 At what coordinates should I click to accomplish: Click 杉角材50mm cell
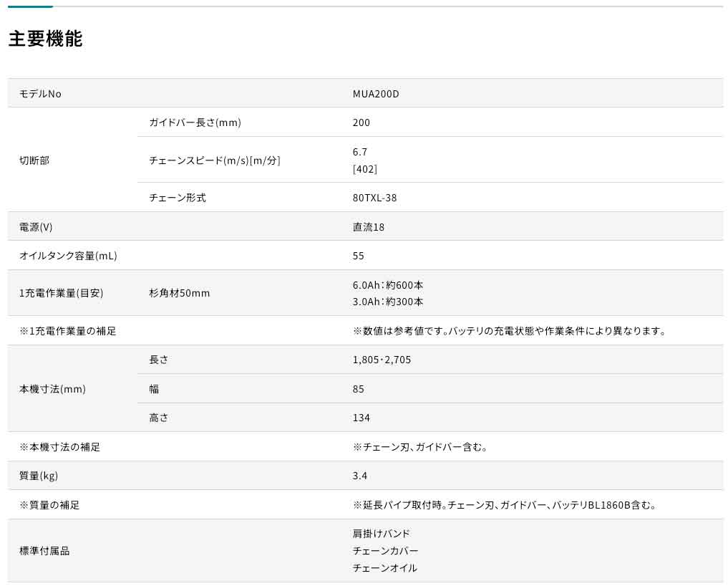pyautogui.click(x=179, y=293)
